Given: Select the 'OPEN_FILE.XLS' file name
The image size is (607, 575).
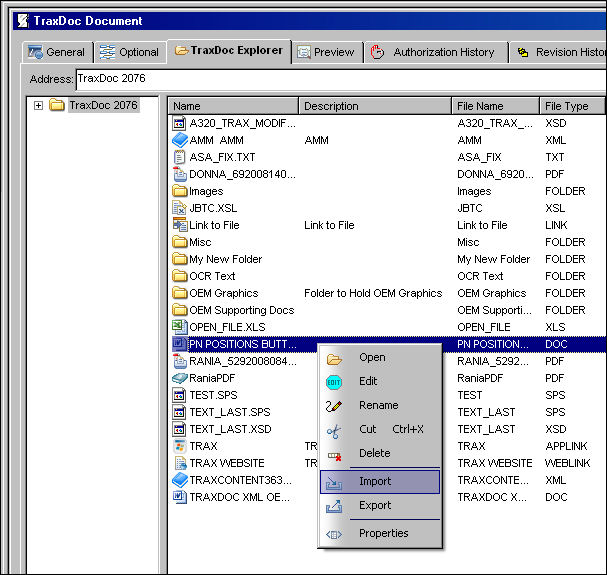Looking at the screenshot, I should (227, 328).
